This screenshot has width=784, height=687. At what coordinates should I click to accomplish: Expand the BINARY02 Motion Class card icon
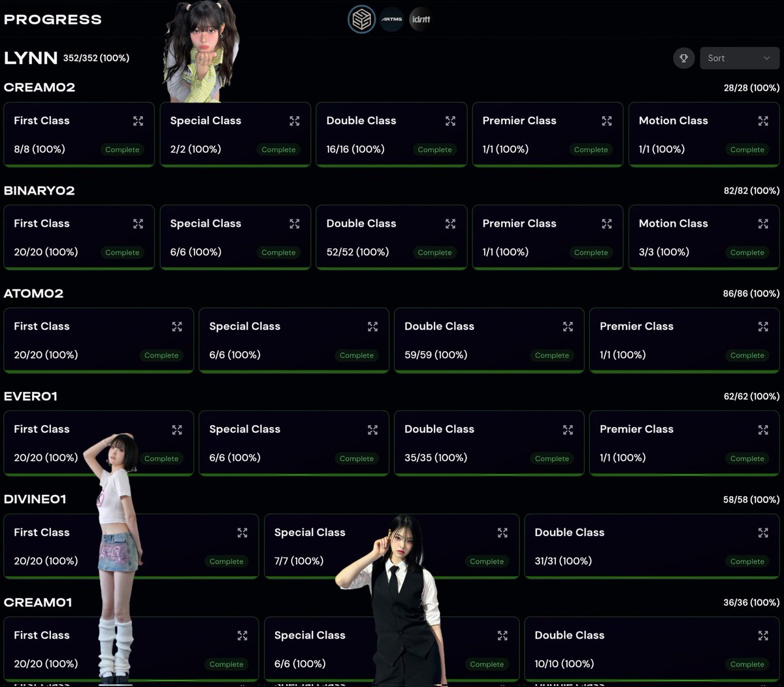[x=763, y=223]
